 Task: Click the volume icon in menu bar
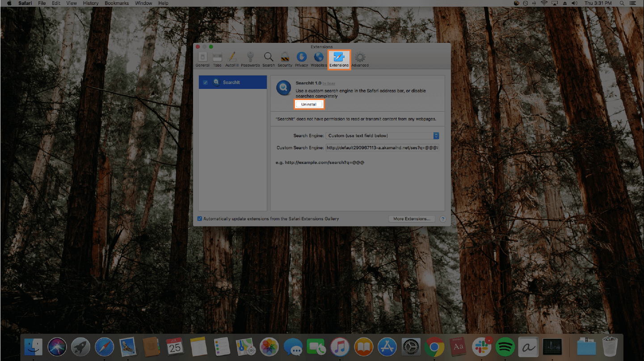coord(576,3)
